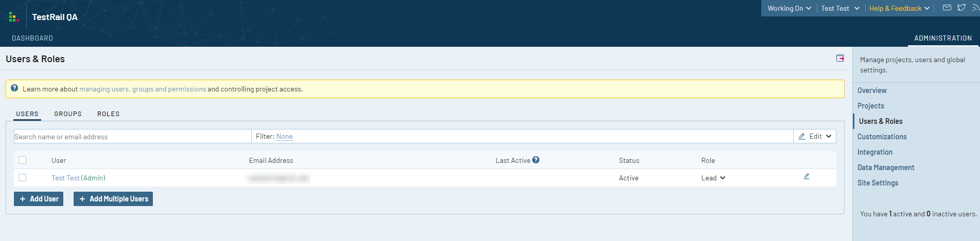Tick the select-all users checkbox in table header
Screen dimensions: 980x241
(x=22, y=160)
